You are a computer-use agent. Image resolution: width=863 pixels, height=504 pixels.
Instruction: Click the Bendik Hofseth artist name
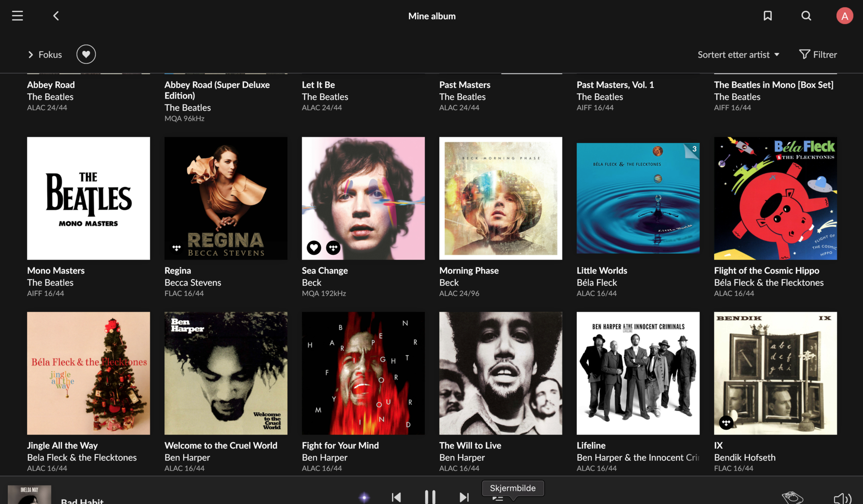[x=745, y=458]
